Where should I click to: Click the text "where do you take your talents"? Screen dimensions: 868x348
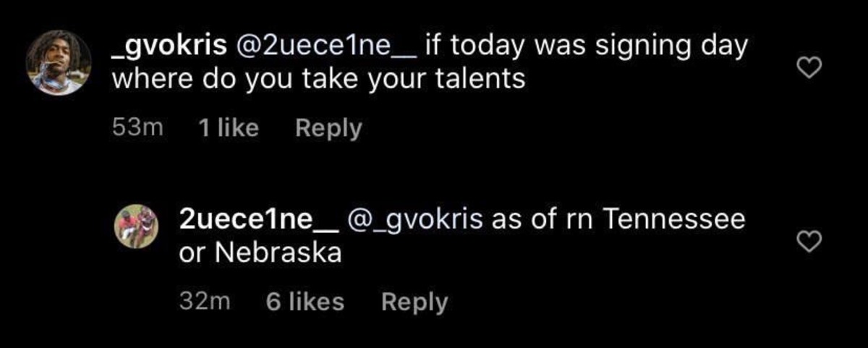318,80
